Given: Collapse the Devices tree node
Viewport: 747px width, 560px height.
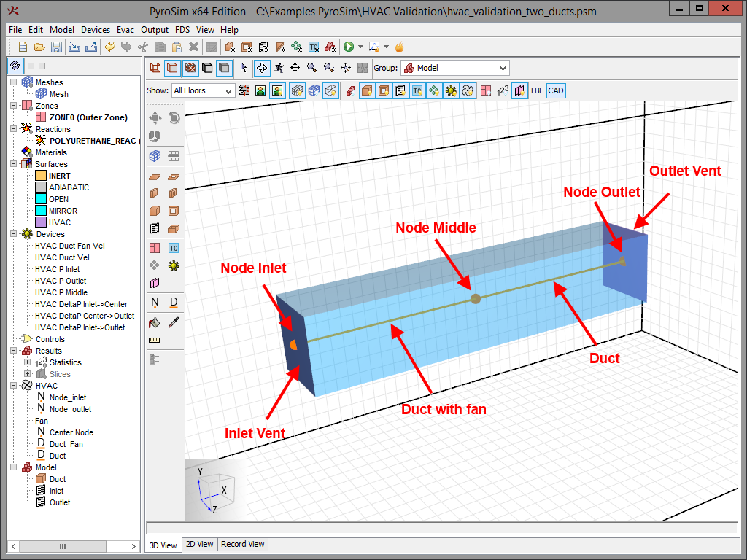Looking at the screenshot, I should 14,234.
